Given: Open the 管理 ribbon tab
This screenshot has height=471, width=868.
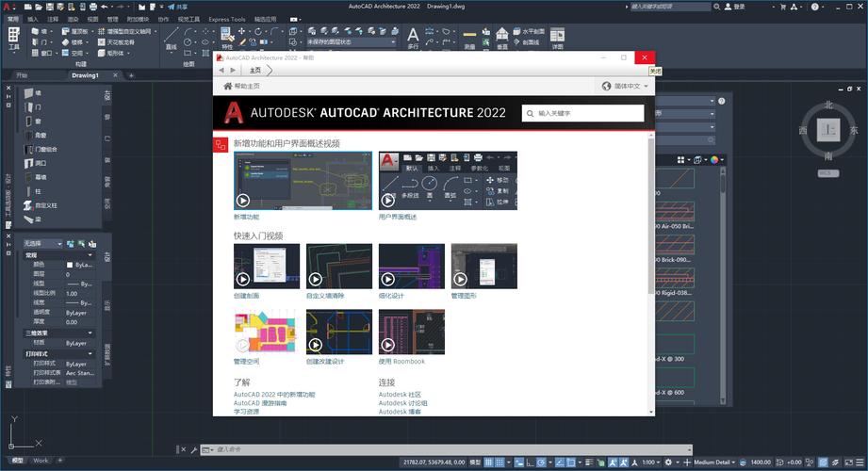Looking at the screenshot, I should (112, 19).
